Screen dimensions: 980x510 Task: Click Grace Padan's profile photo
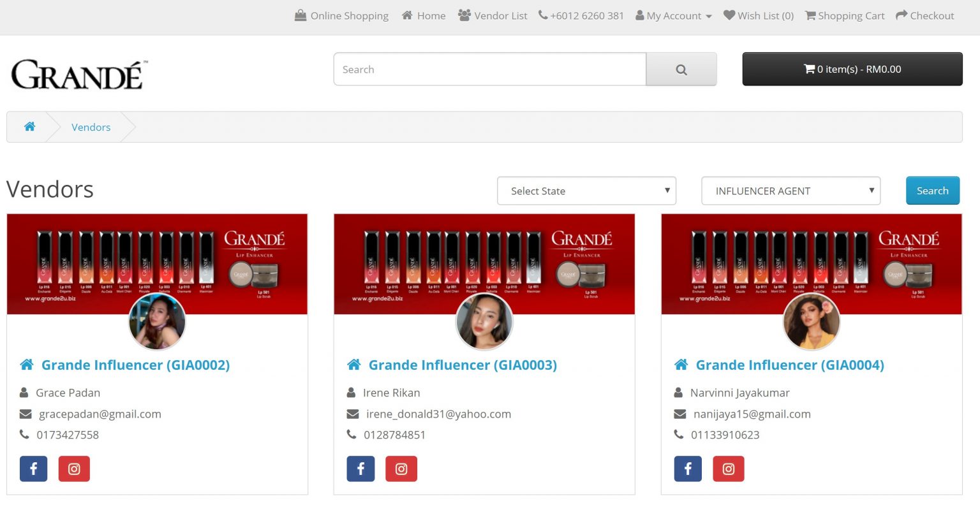click(157, 322)
